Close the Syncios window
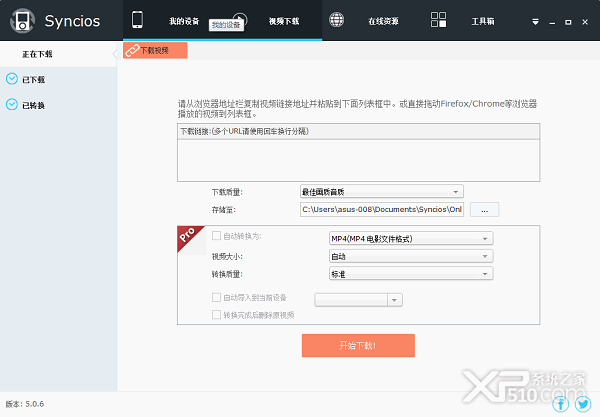The height and width of the screenshot is (417, 600). pyautogui.click(x=585, y=22)
